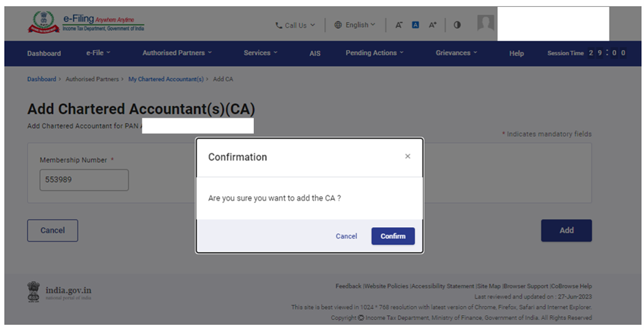Expand the Call Us dropdown

pyautogui.click(x=295, y=25)
